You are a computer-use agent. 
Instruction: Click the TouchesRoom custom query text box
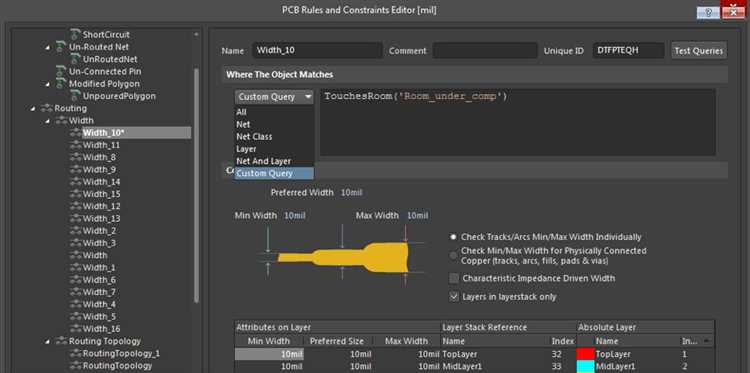click(x=518, y=122)
